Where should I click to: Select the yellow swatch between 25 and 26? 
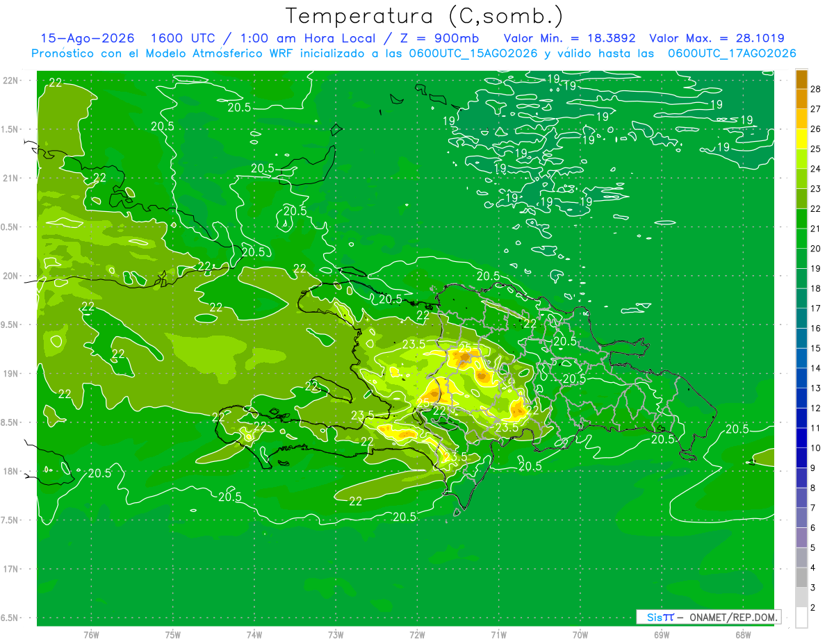[x=801, y=138]
